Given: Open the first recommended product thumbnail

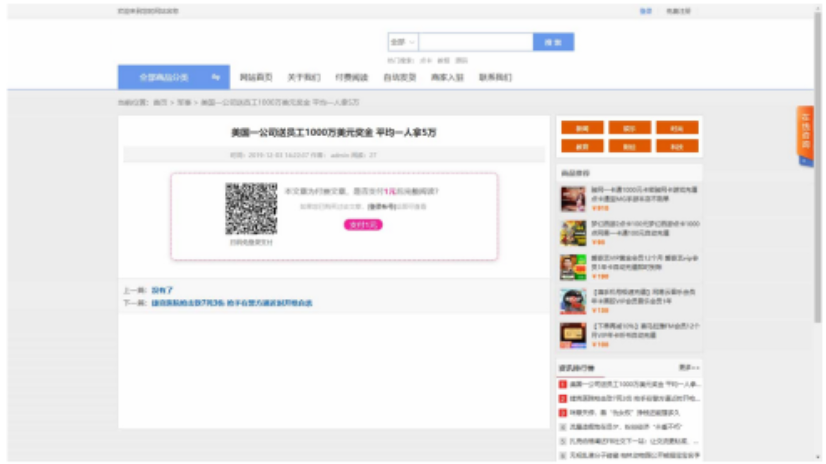Looking at the screenshot, I should 572,198.
